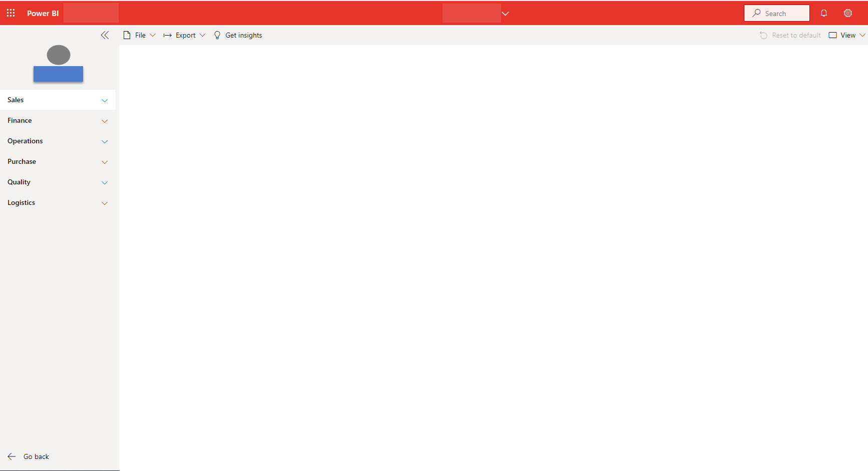
Task: Open the Export menu
Action: click(185, 35)
